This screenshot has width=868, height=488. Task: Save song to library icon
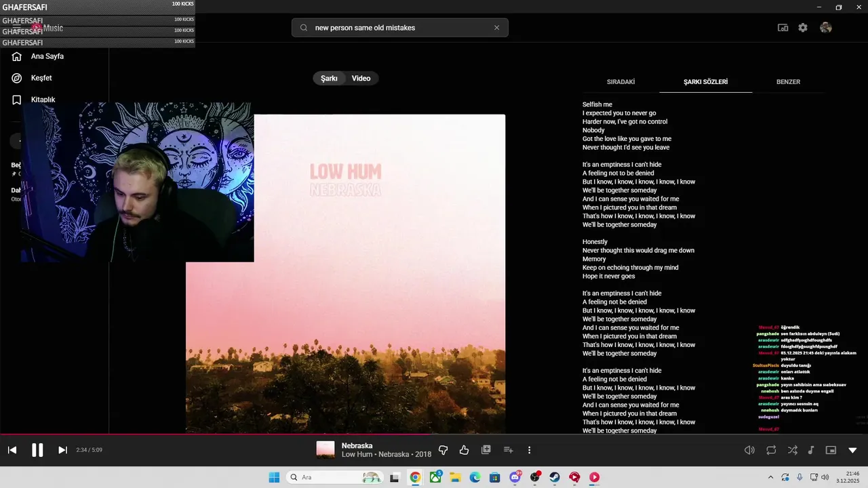coord(486,450)
